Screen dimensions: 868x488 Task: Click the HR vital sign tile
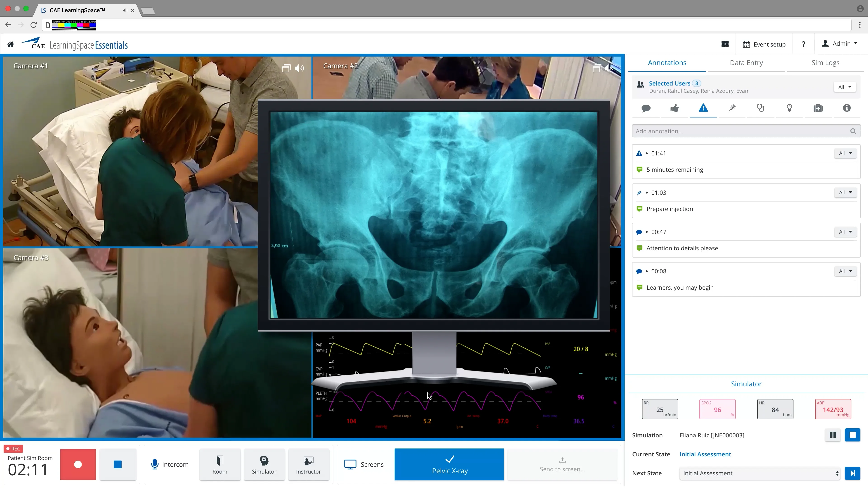click(775, 409)
